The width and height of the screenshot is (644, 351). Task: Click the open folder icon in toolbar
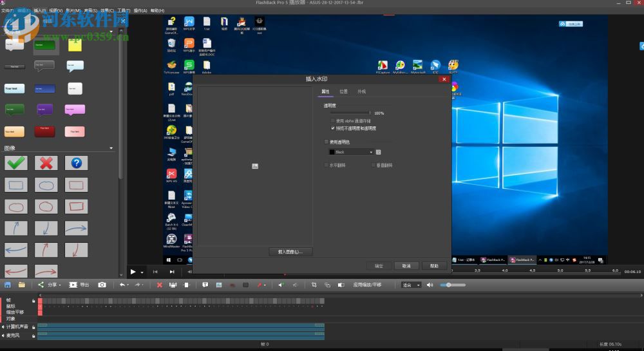click(22, 285)
